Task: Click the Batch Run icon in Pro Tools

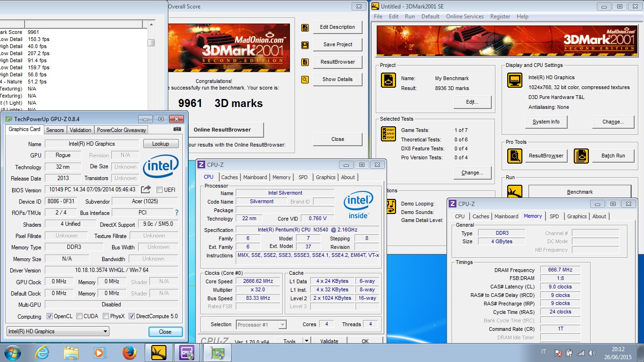Action: 581,156
